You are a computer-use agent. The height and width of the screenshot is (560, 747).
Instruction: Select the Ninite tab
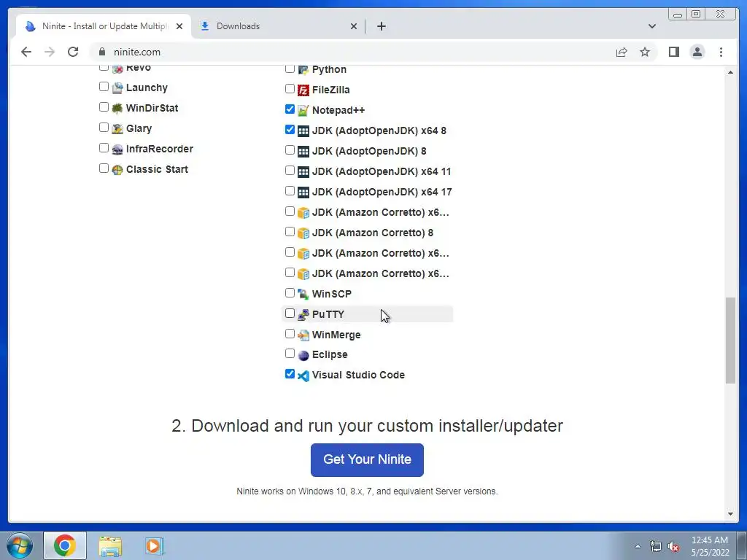[104, 26]
